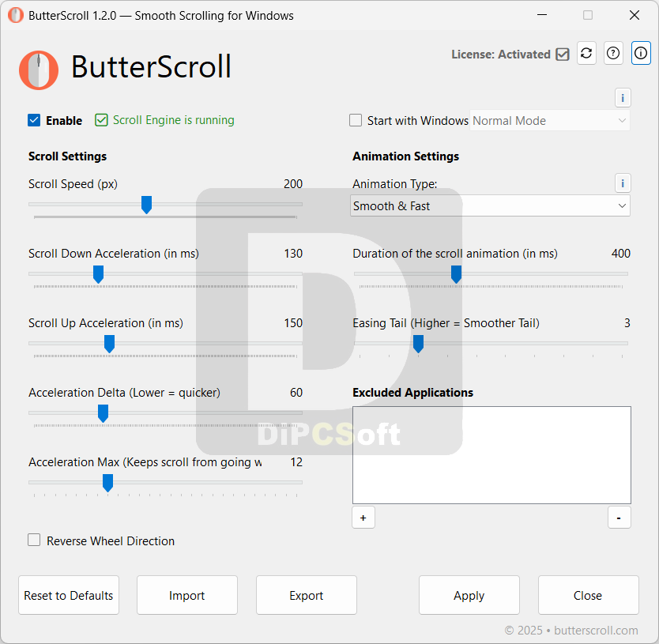Click the ButterScroll mouse logo

pos(39,70)
